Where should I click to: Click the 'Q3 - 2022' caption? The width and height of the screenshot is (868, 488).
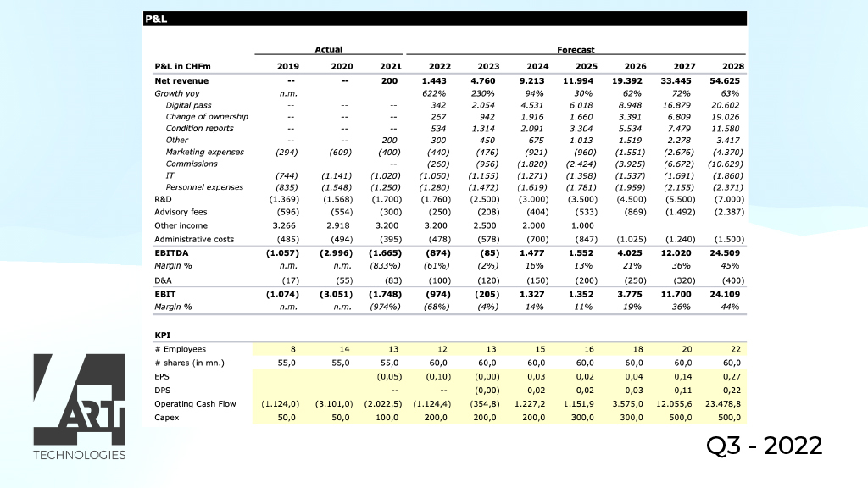[x=764, y=446]
